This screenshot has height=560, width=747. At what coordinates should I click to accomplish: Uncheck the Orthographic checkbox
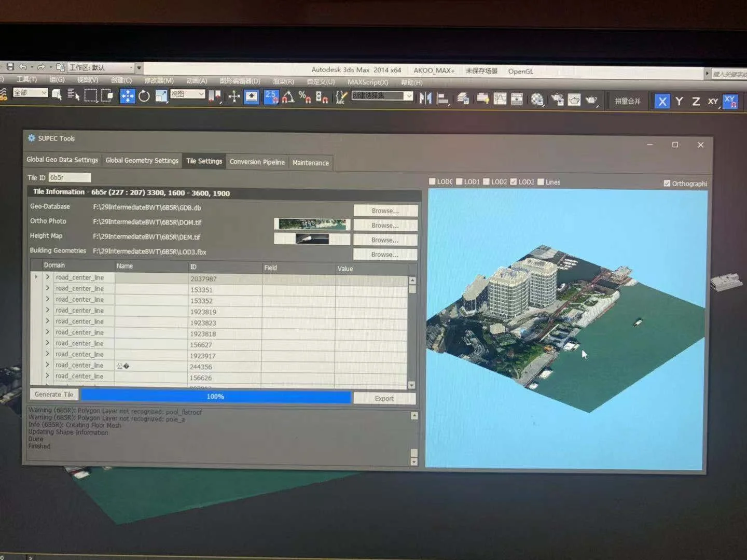point(667,184)
